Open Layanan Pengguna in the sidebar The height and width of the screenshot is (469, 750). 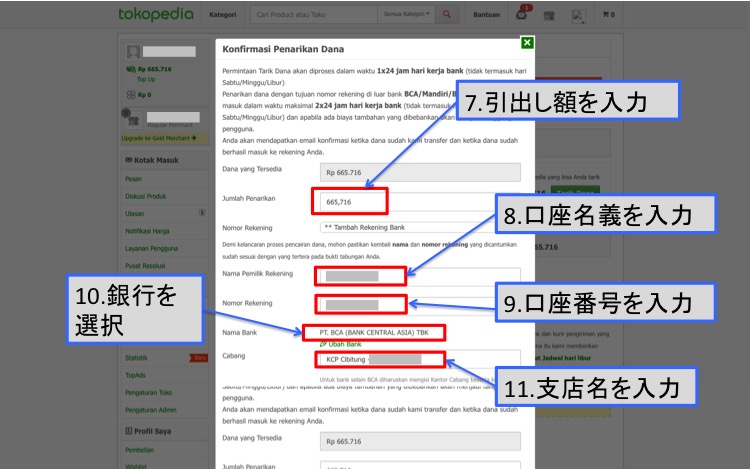click(151, 249)
